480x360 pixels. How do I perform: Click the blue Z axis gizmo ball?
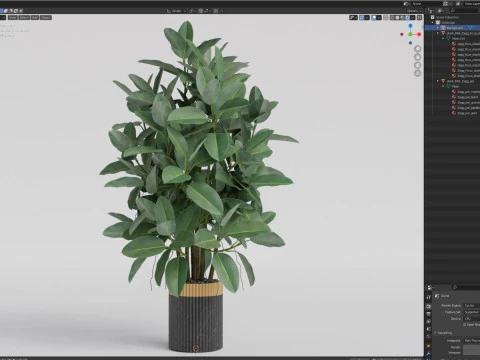click(411, 26)
